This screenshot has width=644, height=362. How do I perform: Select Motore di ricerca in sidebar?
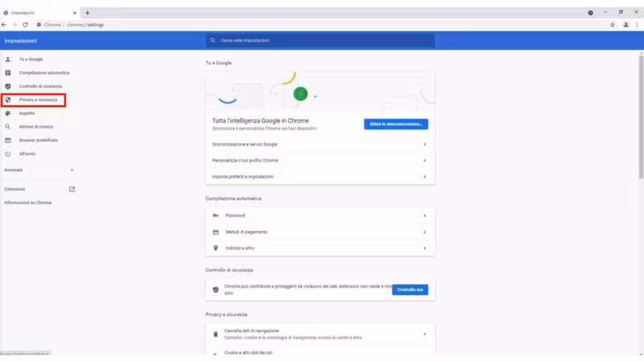coord(36,127)
